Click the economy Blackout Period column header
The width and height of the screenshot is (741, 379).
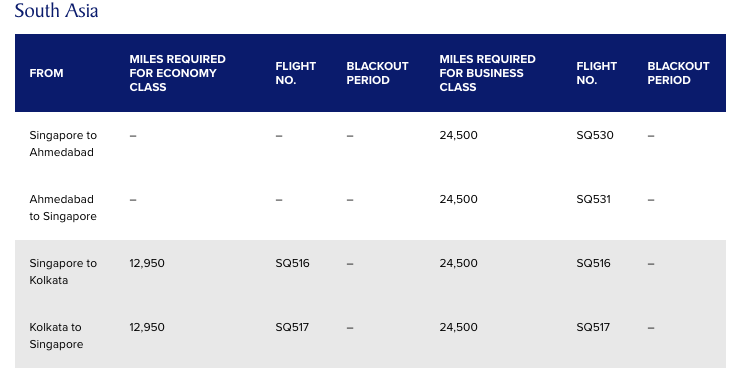click(377, 73)
